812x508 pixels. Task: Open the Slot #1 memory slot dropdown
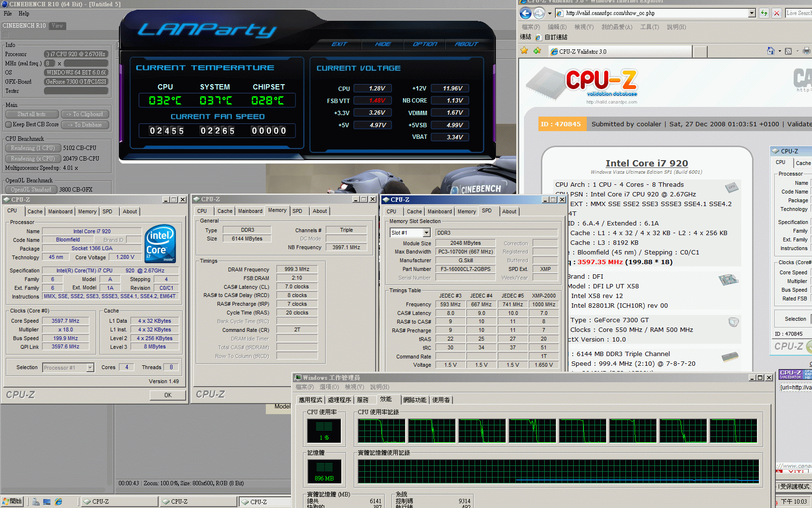pos(426,233)
